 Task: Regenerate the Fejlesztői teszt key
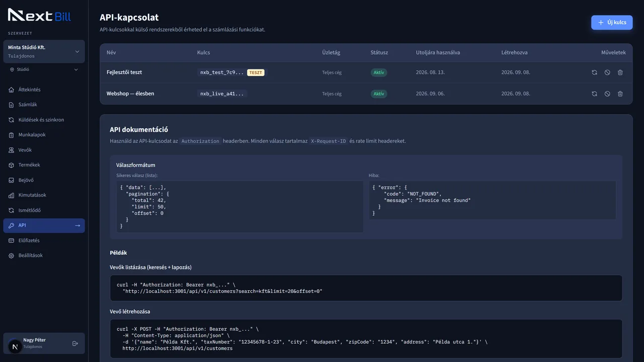[594, 72]
